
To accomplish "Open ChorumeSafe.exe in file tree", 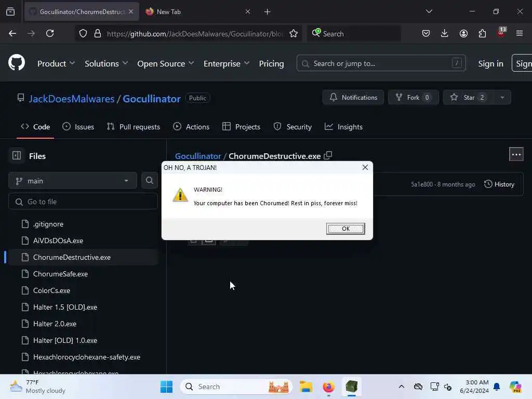I will pyautogui.click(x=60, y=274).
